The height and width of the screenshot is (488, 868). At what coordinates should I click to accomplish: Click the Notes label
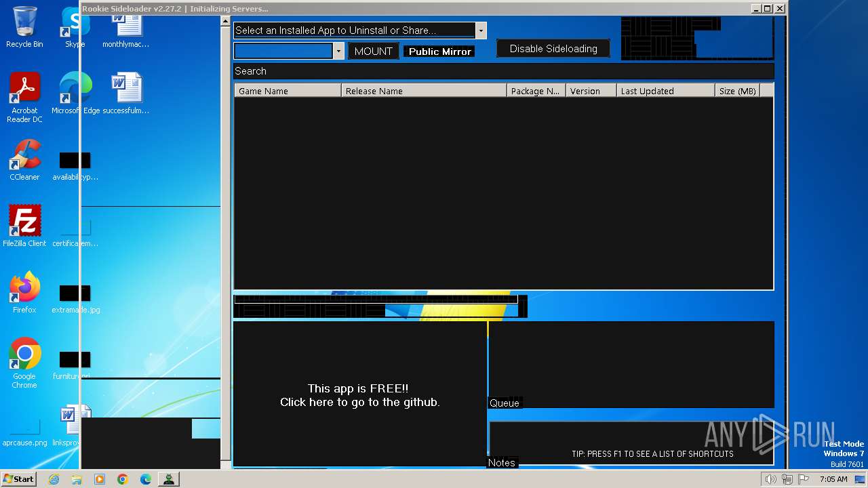click(502, 463)
